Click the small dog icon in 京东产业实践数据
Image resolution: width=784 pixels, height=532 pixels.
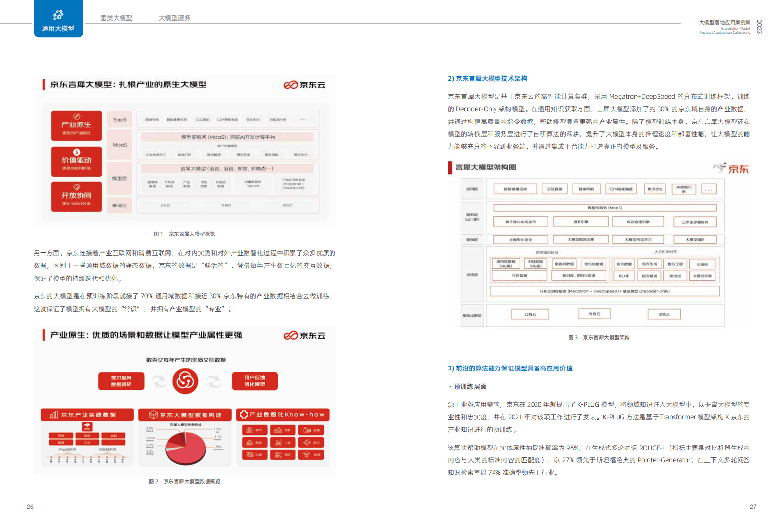click(x=87, y=426)
